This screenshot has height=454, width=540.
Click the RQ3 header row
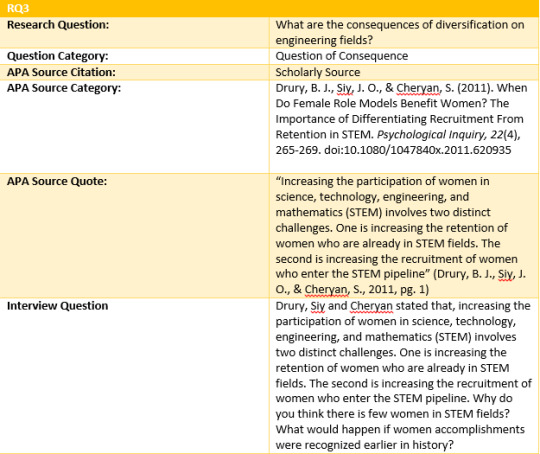(270, 8)
